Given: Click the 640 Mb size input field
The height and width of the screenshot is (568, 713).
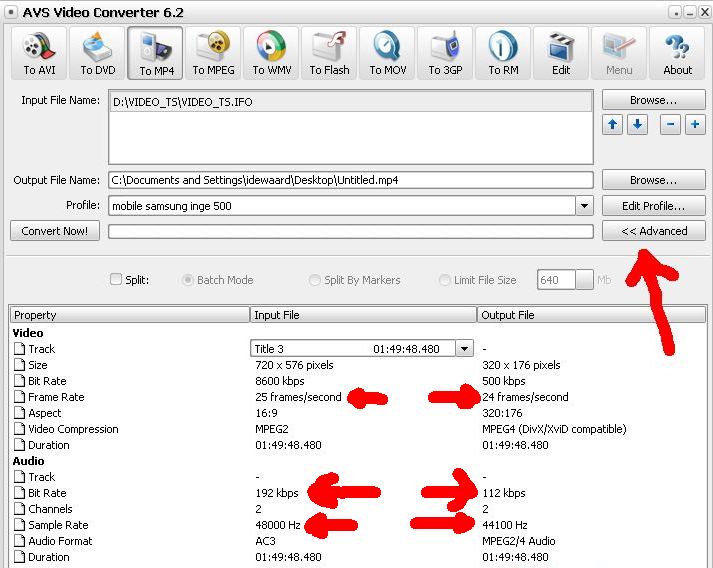Looking at the screenshot, I should (557, 280).
